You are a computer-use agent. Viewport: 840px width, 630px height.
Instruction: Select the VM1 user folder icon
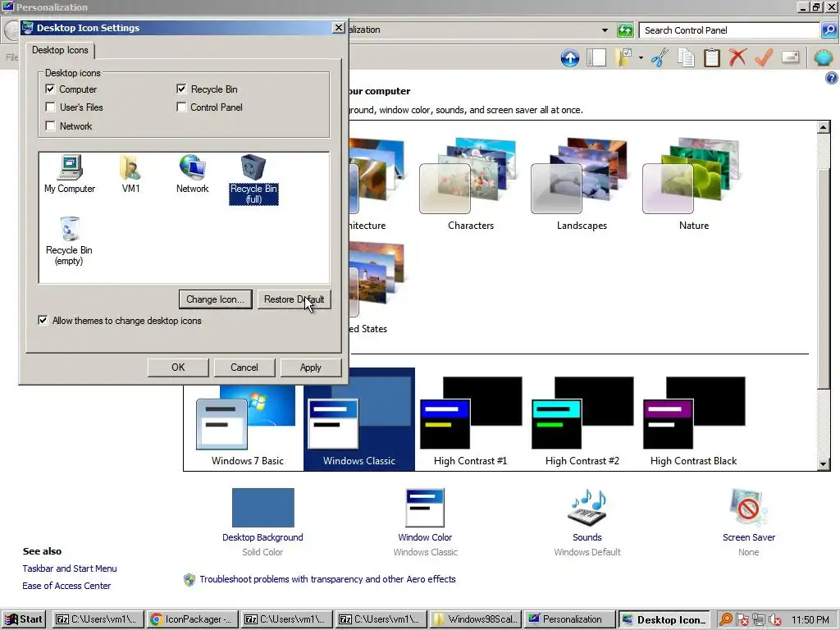(x=130, y=174)
